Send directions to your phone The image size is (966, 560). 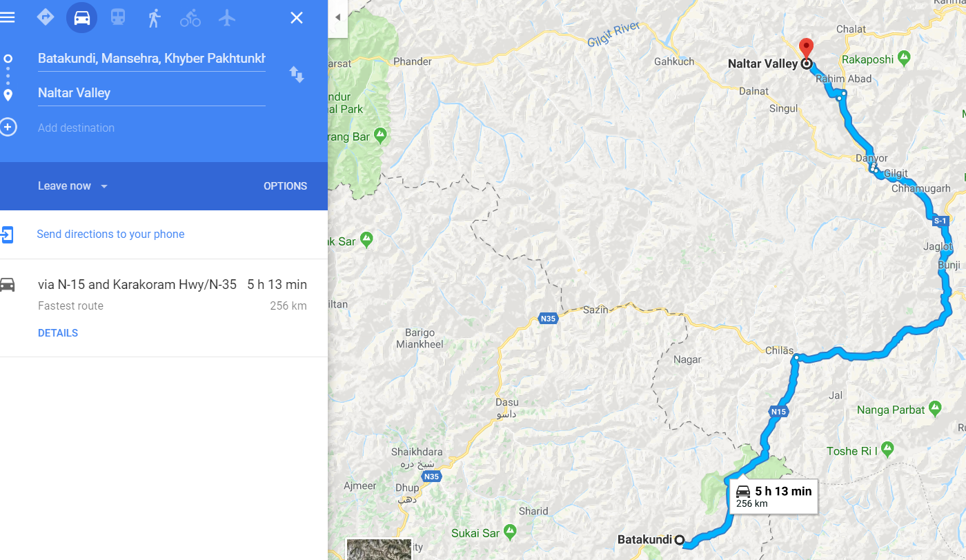(110, 234)
